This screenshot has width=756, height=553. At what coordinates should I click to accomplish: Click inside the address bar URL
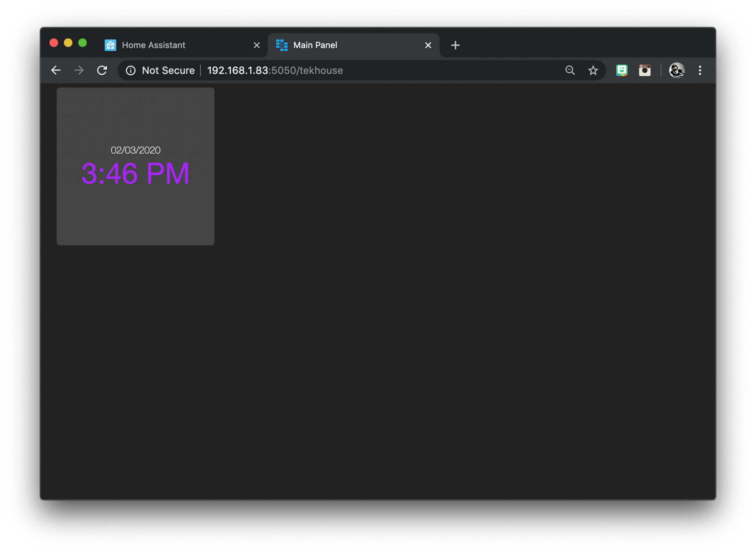275,70
